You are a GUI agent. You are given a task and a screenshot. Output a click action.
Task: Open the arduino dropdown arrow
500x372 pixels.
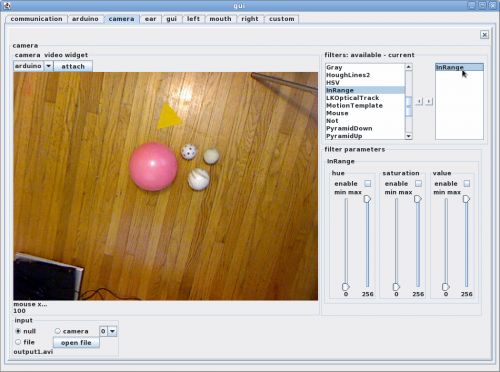pyautogui.click(x=49, y=66)
